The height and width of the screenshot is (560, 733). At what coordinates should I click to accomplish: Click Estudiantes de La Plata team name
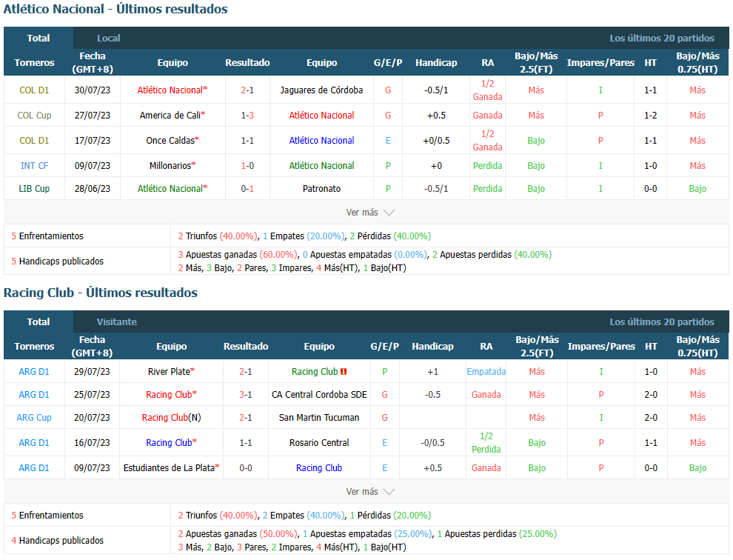coord(170,468)
